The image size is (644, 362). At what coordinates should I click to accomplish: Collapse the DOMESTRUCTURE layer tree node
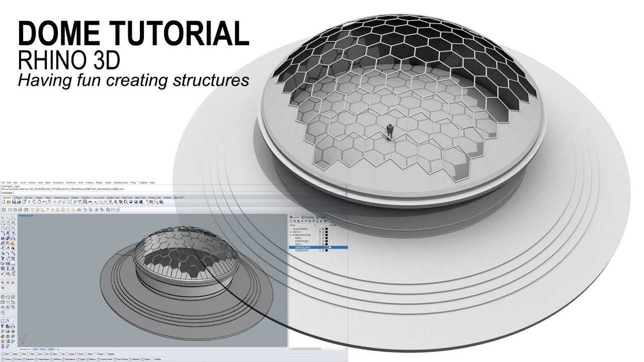coord(291,235)
